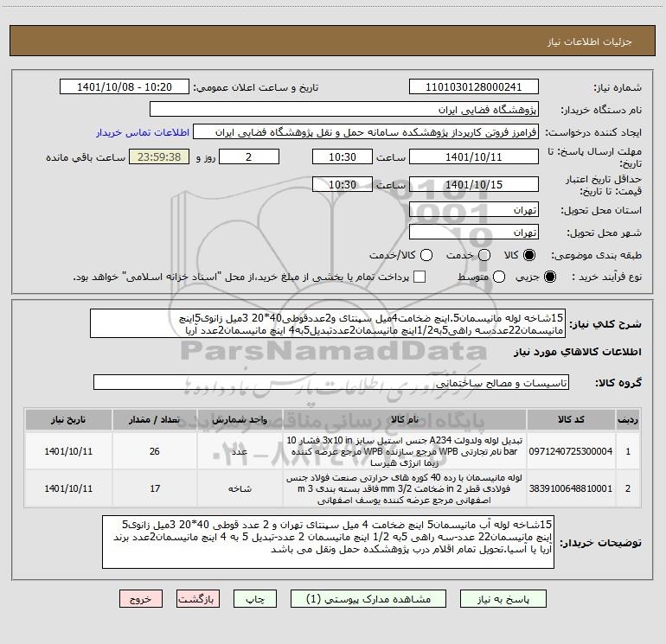The width and height of the screenshot is (666, 644).
Task: Click the خروج exit button
Action: click(141, 598)
